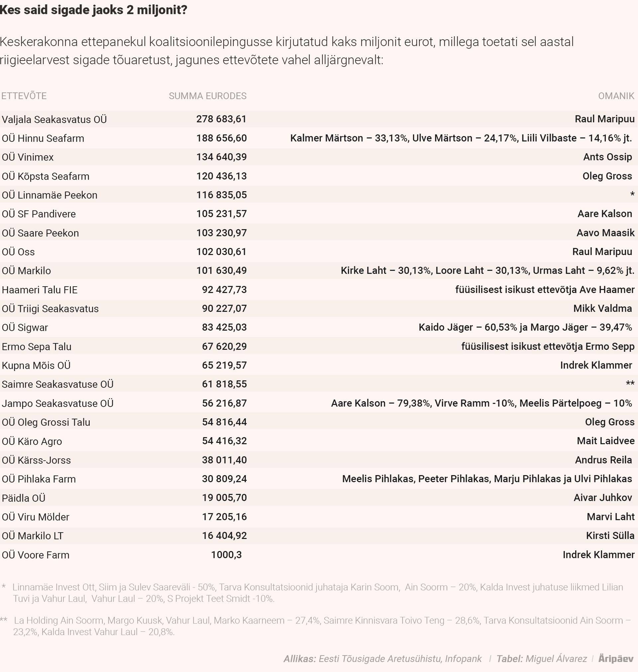Click owner Kirsti Sülla

610,536
